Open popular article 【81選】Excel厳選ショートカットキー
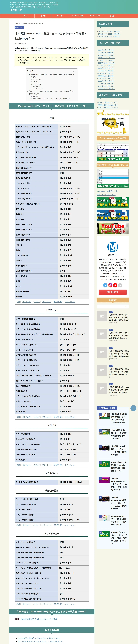Image resolution: width=138 pixels, height=644 pixels. coord(119,450)
